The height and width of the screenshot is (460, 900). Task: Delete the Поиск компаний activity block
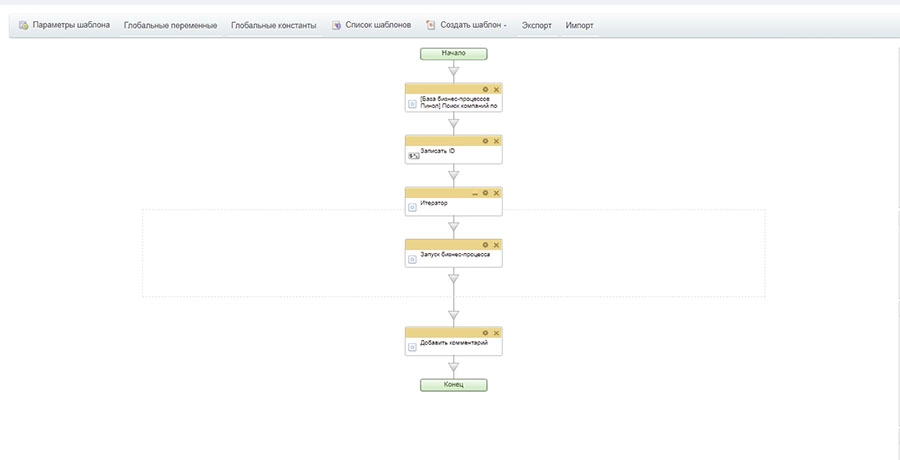(496, 89)
